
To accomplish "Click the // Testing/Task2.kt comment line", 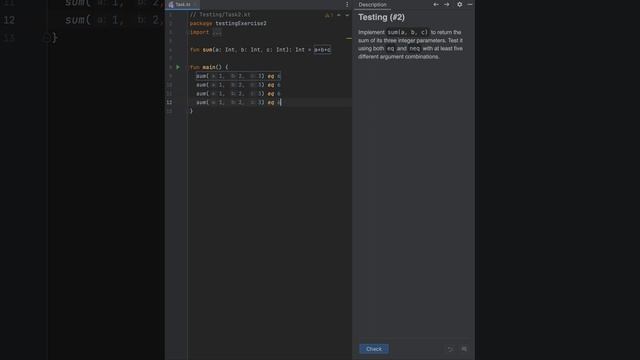I will tap(220, 15).
